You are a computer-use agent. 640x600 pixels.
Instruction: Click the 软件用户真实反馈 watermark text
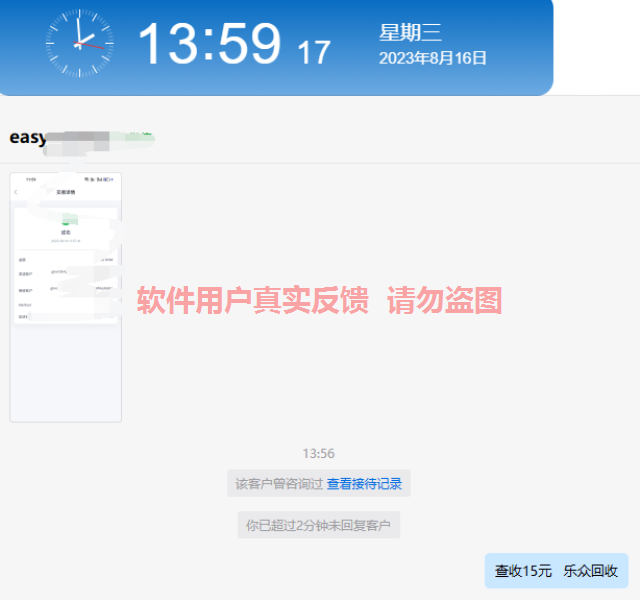[251, 300]
